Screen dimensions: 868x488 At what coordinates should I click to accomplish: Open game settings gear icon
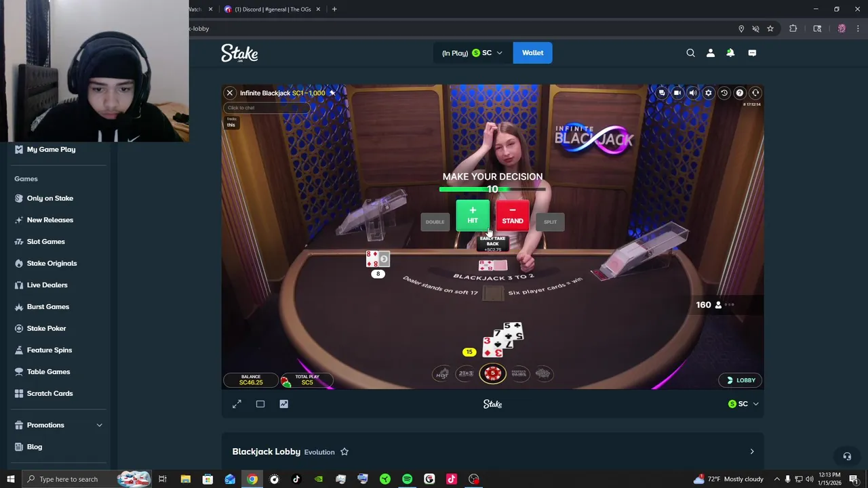[709, 93]
